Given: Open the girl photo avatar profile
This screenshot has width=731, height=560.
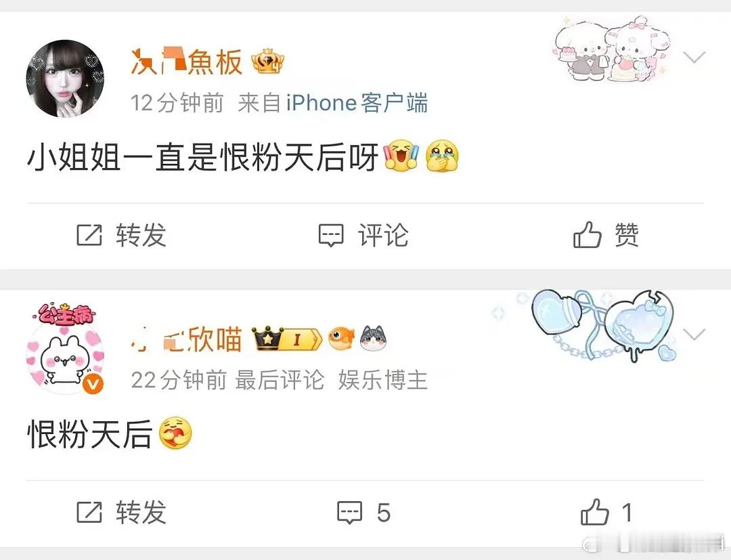Looking at the screenshot, I should (65, 79).
